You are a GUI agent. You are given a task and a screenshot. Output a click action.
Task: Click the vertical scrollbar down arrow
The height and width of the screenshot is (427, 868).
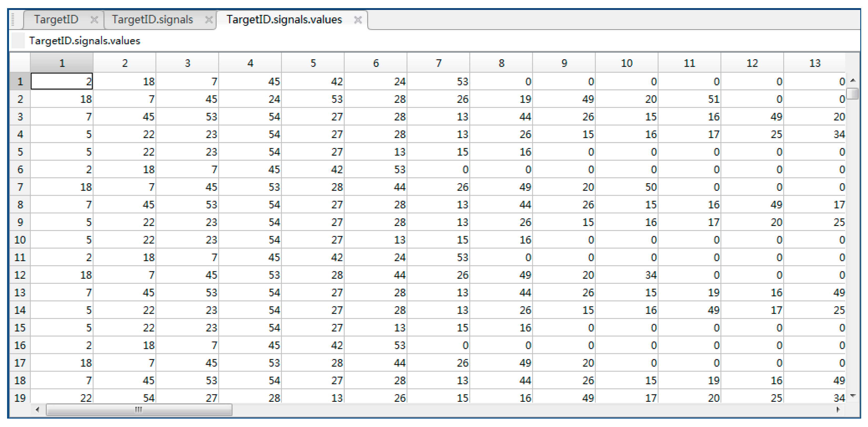853,396
